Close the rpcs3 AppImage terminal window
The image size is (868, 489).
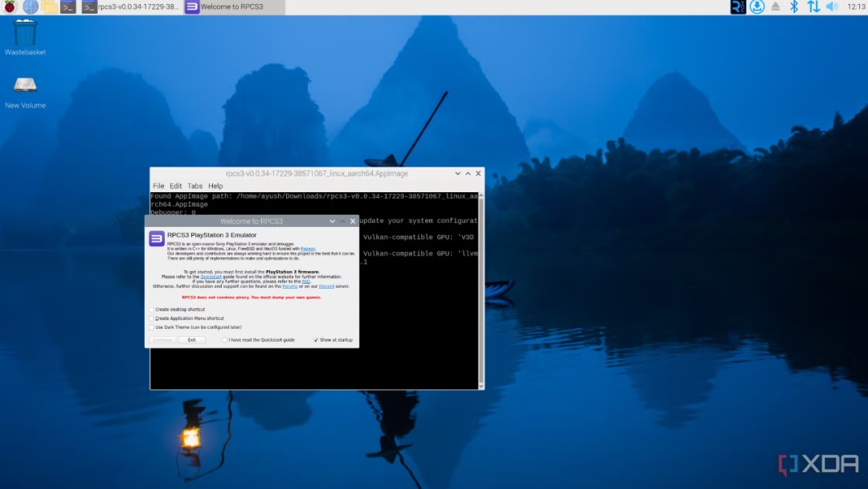pos(478,174)
